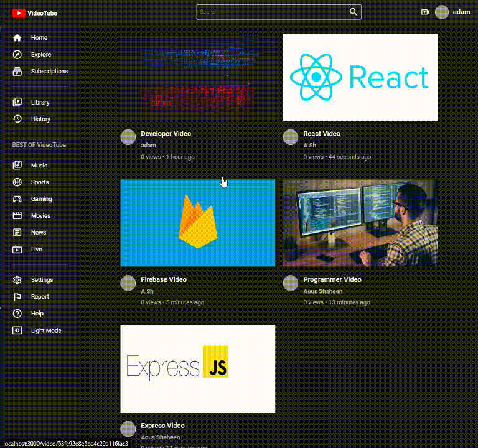Click the Library icon
The height and width of the screenshot is (448, 478).
[x=17, y=102]
